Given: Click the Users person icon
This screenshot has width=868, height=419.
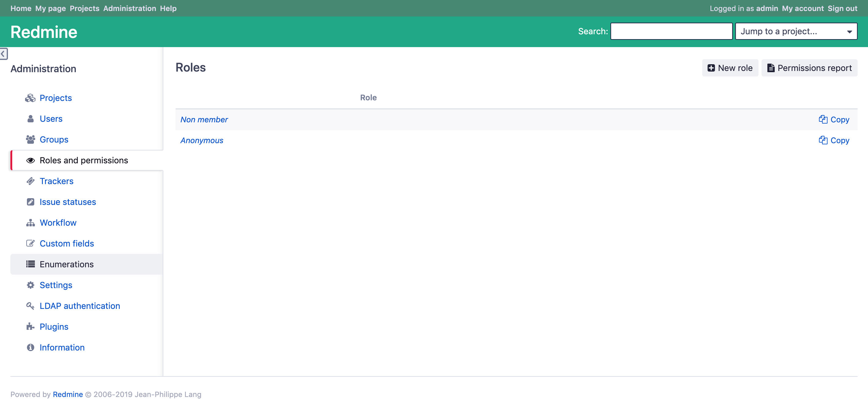Looking at the screenshot, I should [x=30, y=119].
